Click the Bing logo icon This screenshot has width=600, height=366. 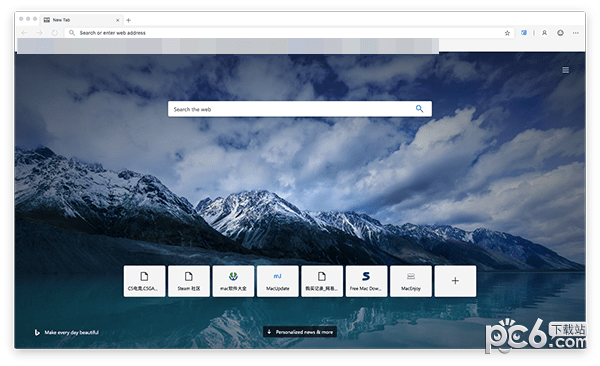(x=37, y=332)
